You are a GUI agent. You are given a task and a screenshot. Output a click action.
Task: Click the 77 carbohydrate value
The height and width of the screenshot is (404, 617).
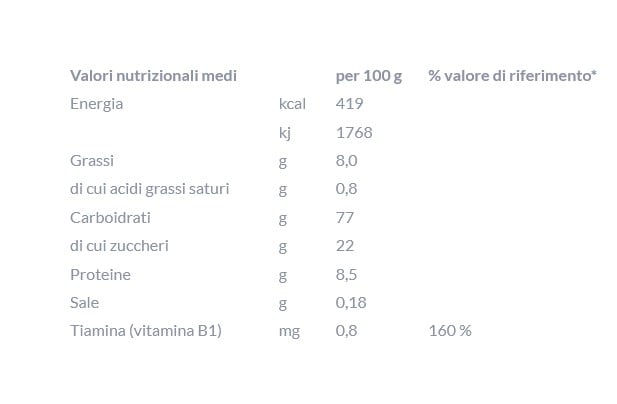345,218
